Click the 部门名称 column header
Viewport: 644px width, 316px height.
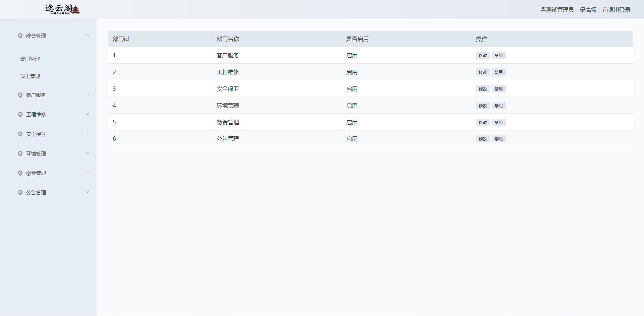227,39
